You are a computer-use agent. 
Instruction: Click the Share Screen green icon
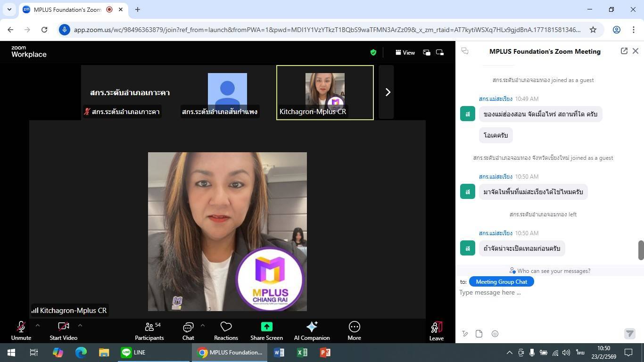click(266, 327)
